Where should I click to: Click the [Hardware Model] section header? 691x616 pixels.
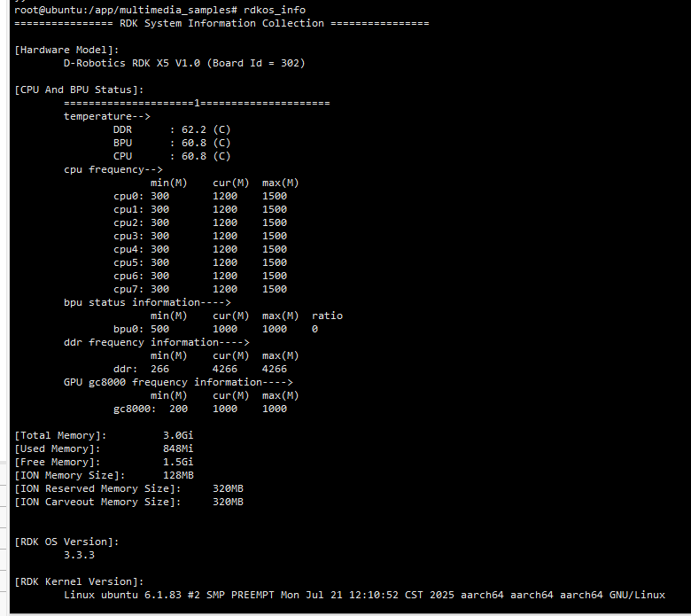66,50
